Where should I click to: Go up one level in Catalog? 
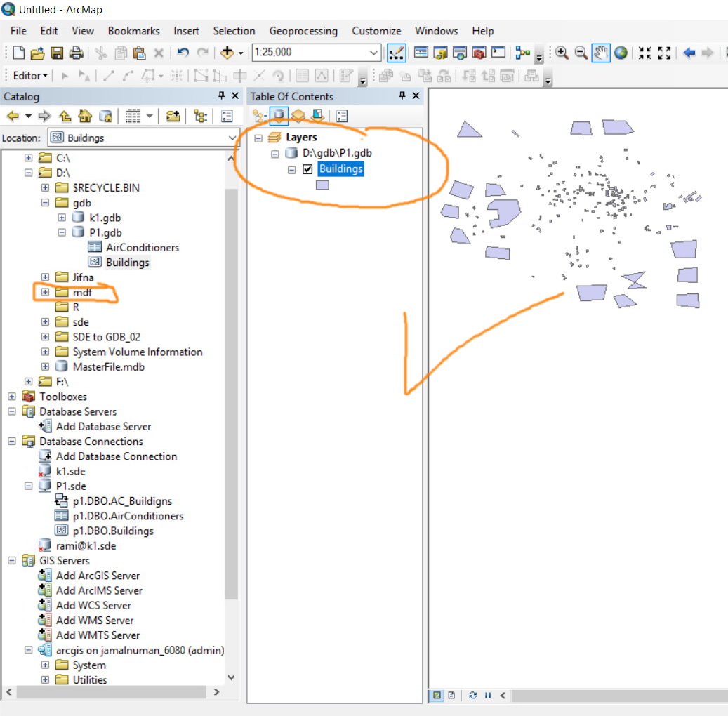pos(65,116)
